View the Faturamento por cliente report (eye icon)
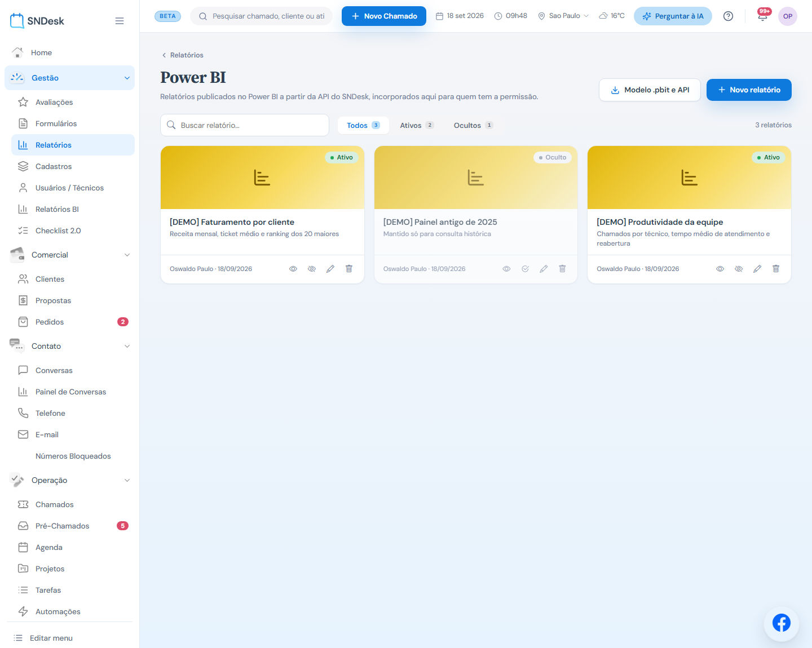Screen dimensions: 812x648 (x=293, y=269)
